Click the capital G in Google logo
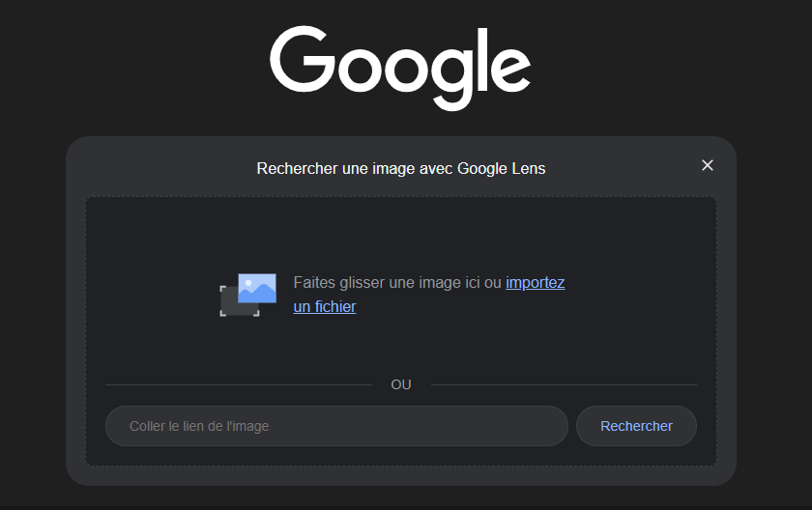The image size is (812, 510). (302, 58)
